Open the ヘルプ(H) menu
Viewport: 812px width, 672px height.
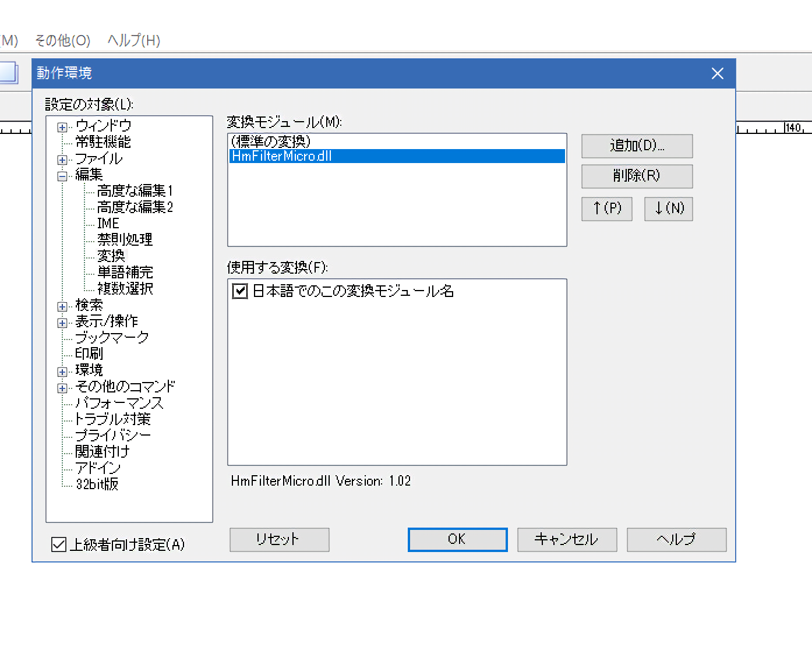[133, 40]
